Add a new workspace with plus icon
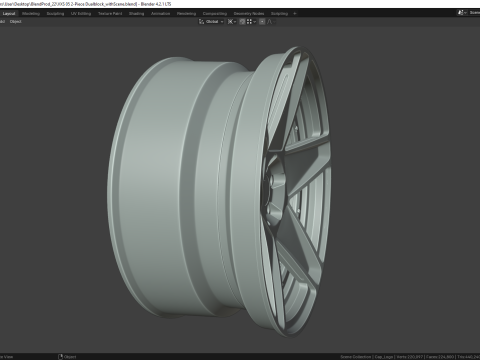480x360 pixels. [x=295, y=14]
